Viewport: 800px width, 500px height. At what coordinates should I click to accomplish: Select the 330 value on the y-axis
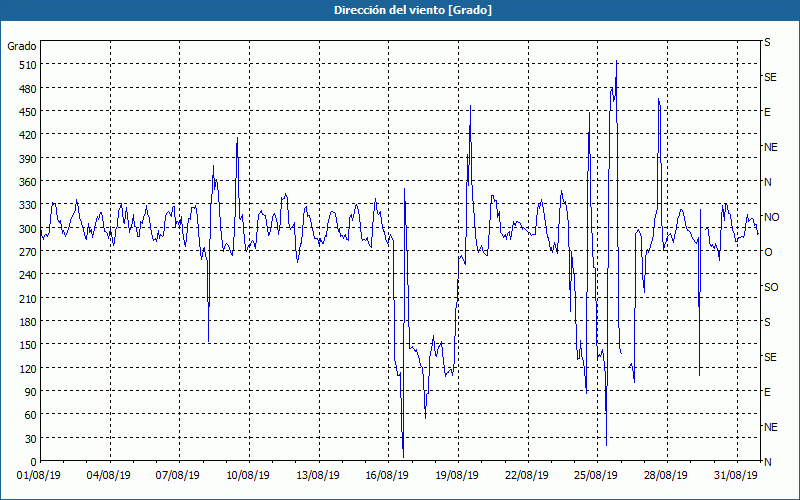(x=28, y=205)
